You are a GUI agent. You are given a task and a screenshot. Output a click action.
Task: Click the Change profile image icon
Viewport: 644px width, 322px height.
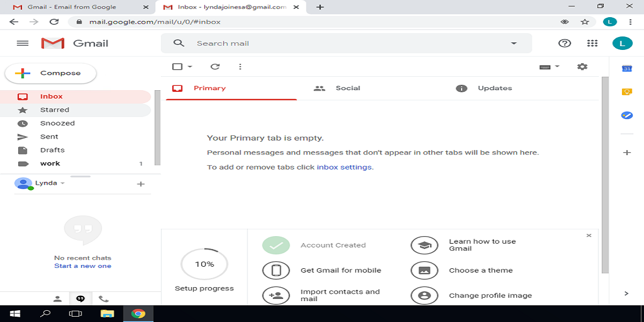(425, 295)
